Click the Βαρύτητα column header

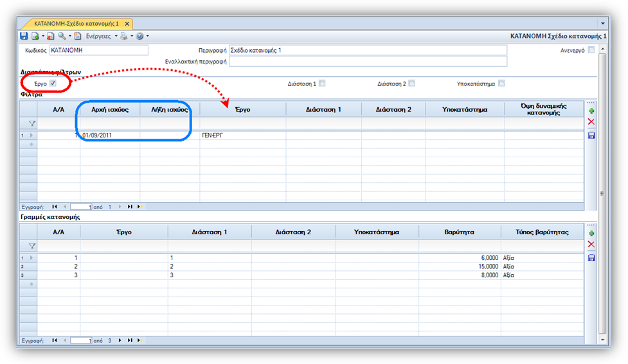pyautogui.click(x=460, y=232)
